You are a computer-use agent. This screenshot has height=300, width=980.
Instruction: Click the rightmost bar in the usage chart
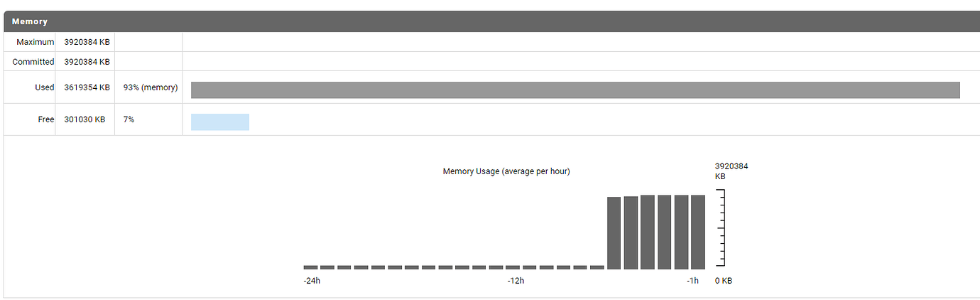pos(698,232)
